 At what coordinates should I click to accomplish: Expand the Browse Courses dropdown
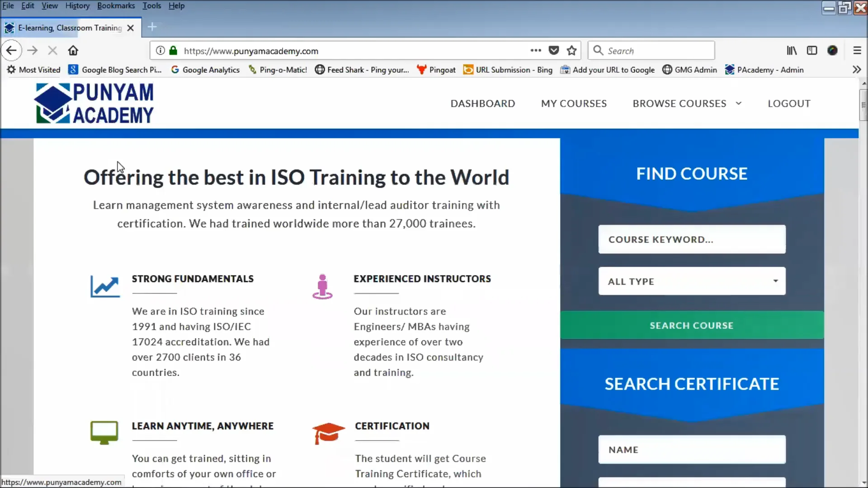pos(687,103)
